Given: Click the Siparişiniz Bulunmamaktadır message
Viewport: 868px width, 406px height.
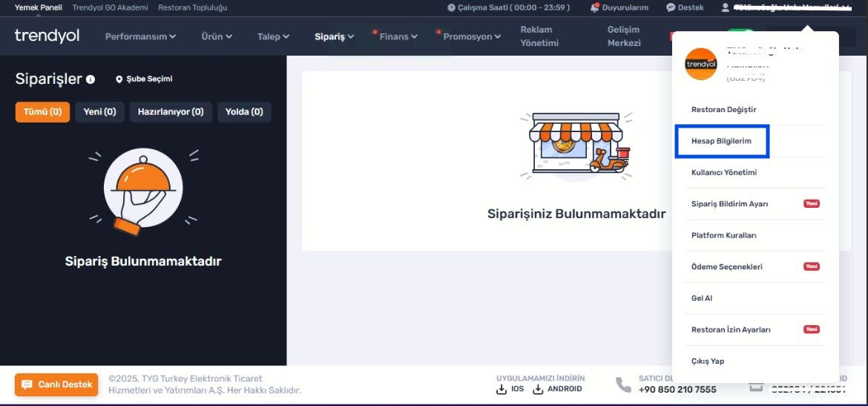Looking at the screenshot, I should click(x=576, y=214).
